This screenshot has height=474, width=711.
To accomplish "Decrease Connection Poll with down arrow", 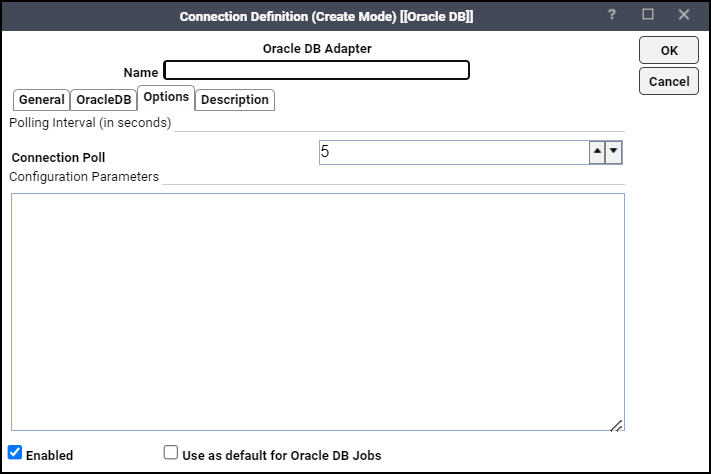I will [614, 152].
